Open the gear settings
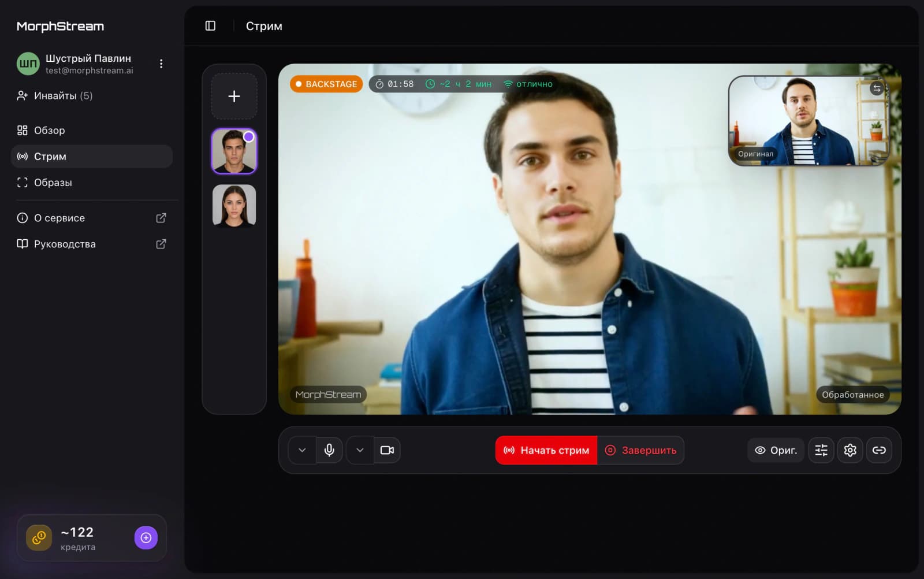The width and height of the screenshot is (924, 579). coord(850,450)
